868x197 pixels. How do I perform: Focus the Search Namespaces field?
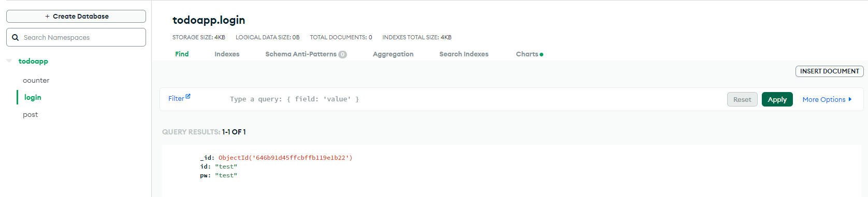[76, 37]
